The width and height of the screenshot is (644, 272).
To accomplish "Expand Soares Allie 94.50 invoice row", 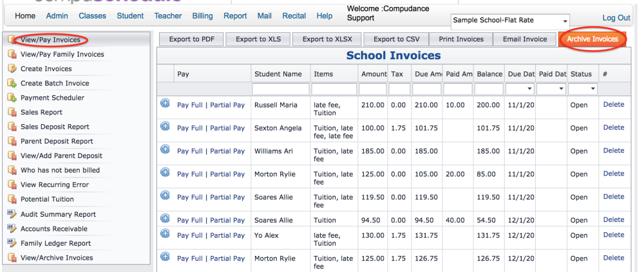I will point(165,218).
